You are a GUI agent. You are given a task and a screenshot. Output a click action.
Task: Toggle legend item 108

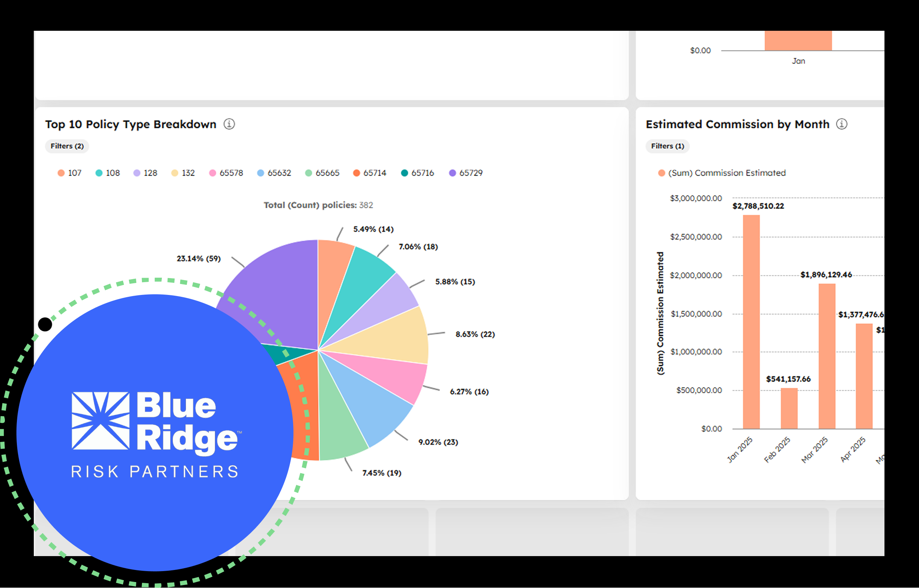coord(107,173)
